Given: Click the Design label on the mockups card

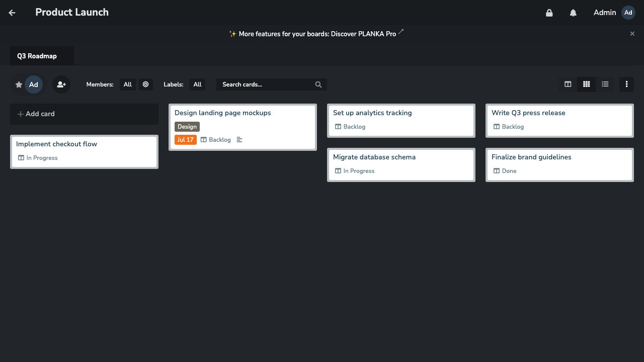Looking at the screenshot, I should [187, 127].
